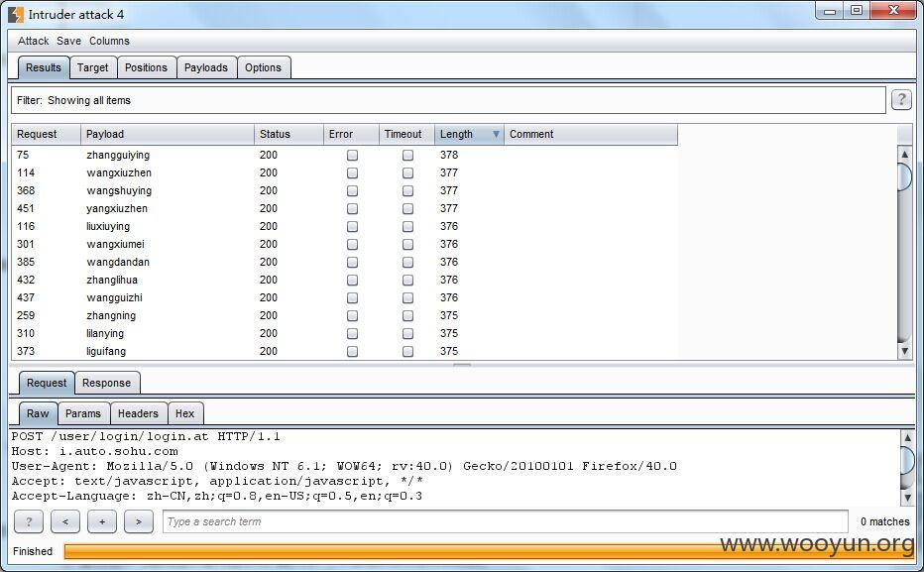Select the liguifang payload row

coord(345,351)
